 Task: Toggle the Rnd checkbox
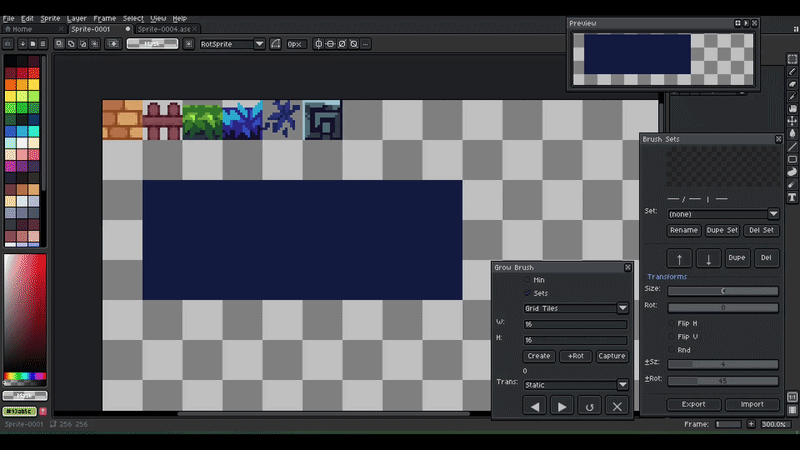(672, 350)
